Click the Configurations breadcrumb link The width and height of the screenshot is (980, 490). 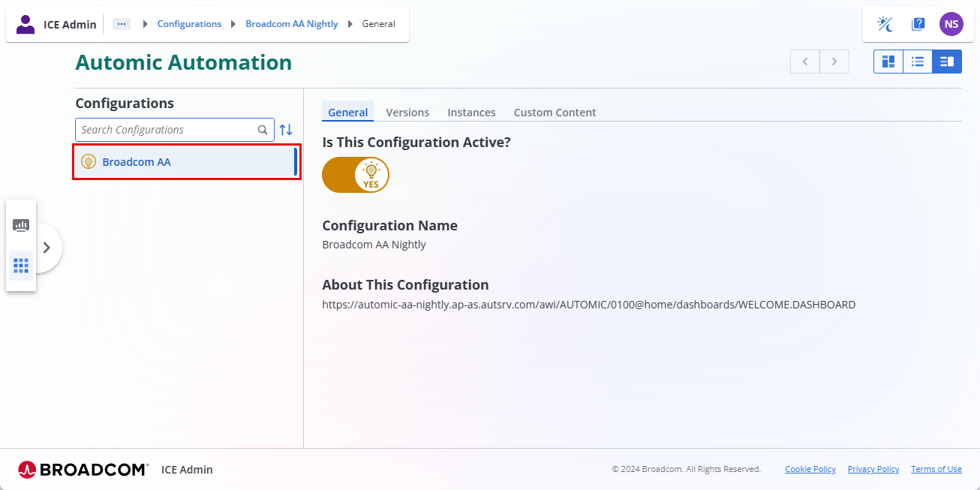(189, 24)
